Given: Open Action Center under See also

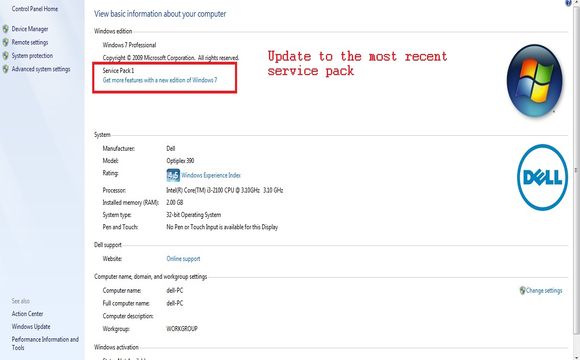Looking at the screenshot, I should [x=27, y=314].
